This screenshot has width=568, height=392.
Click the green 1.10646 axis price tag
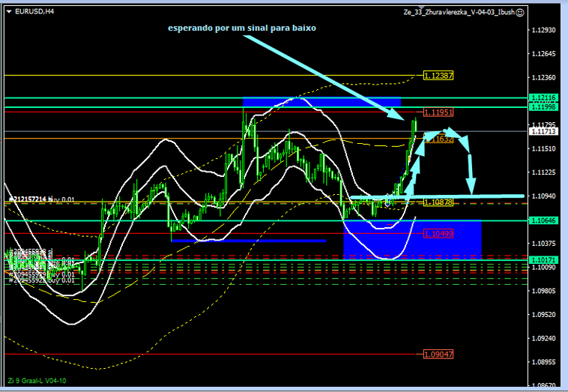543,220
